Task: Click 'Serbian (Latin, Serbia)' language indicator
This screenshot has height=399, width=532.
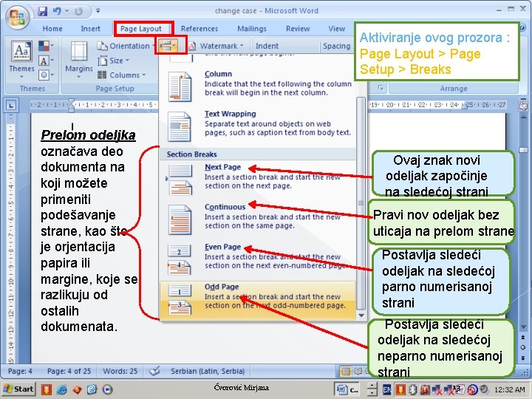Action: [x=208, y=371]
